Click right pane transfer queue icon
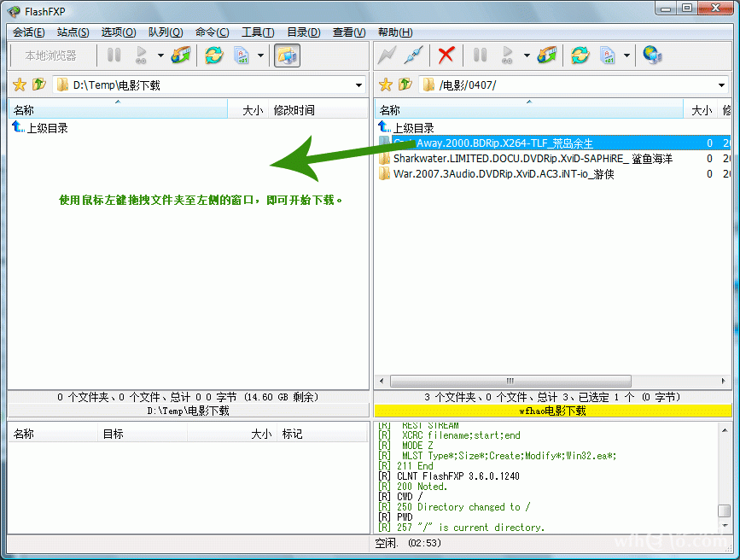This screenshot has height=560, width=740. pyautogui.click(x=547, y=55)
